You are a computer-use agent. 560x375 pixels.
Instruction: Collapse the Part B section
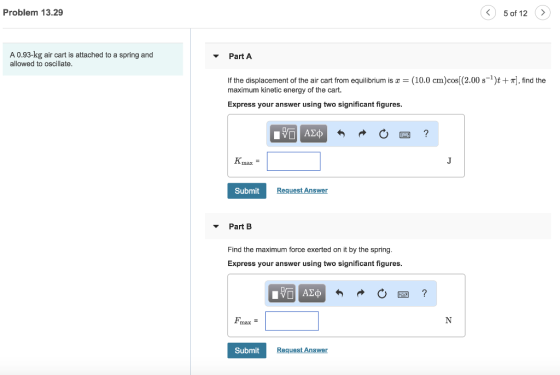tap(216, 226)
